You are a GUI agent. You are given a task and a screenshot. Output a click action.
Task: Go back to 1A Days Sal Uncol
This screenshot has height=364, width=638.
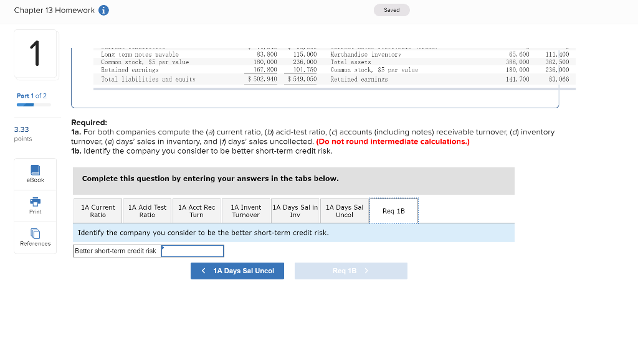[237, 271]
